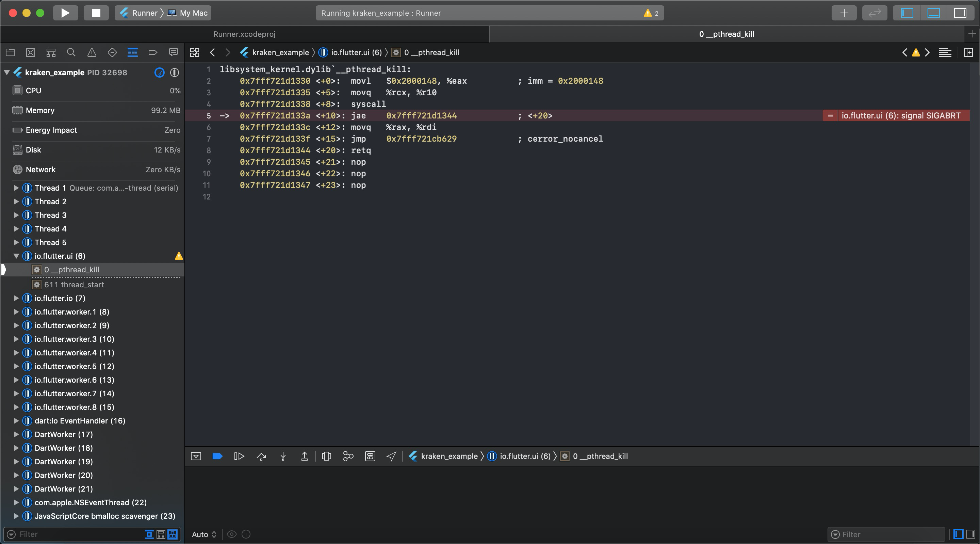Simulate a location with the location icon
The image size is (980, 544).
[391, 457]
